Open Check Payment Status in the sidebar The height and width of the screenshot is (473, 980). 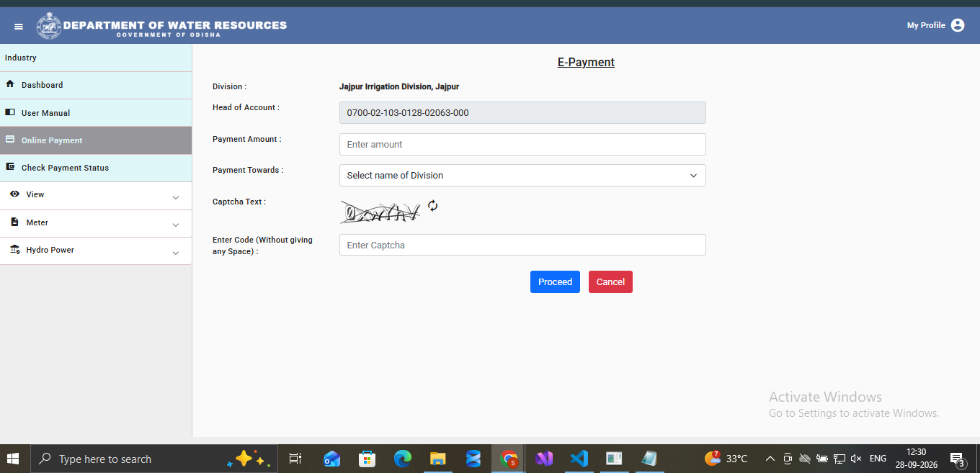pyautogui.click(x=96, y=168)
